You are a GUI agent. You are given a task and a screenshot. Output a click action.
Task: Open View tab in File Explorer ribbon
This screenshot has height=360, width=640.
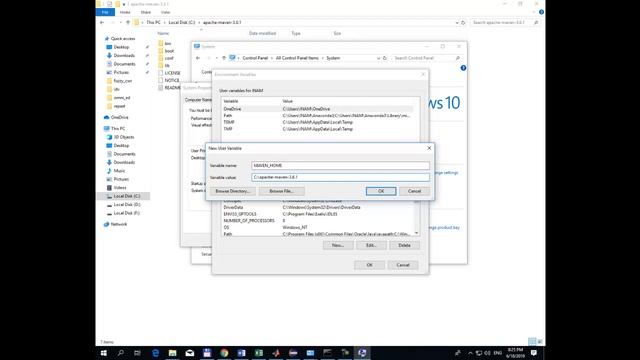165,12
